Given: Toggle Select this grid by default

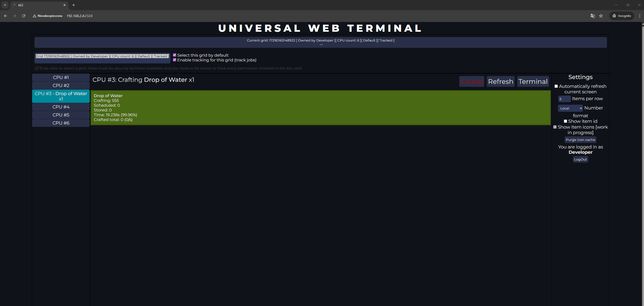Looking at the screenshot, I should (x=174, y=55).
